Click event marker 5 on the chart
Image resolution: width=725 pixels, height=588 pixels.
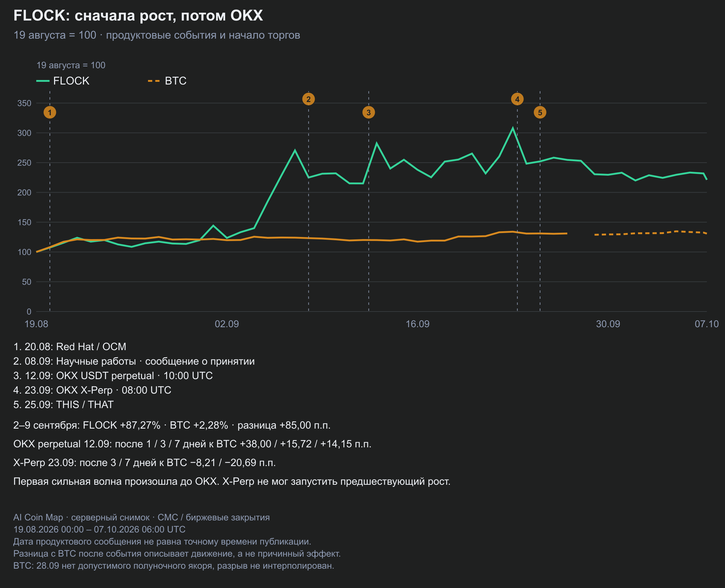click(x=540, y=113)
